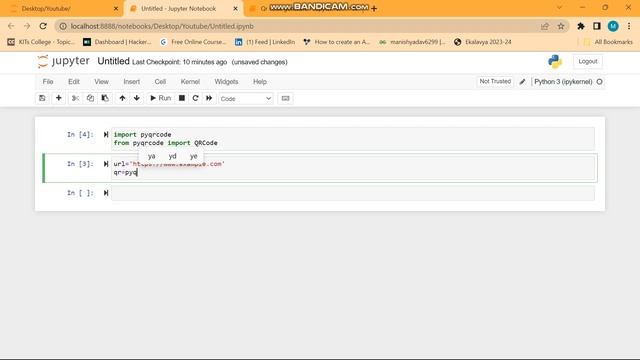The height and width of the screenshot is (360, 640).
Task: Bookmark this page with the star icon
Action: pyautogui.click(x=561, y=26)
